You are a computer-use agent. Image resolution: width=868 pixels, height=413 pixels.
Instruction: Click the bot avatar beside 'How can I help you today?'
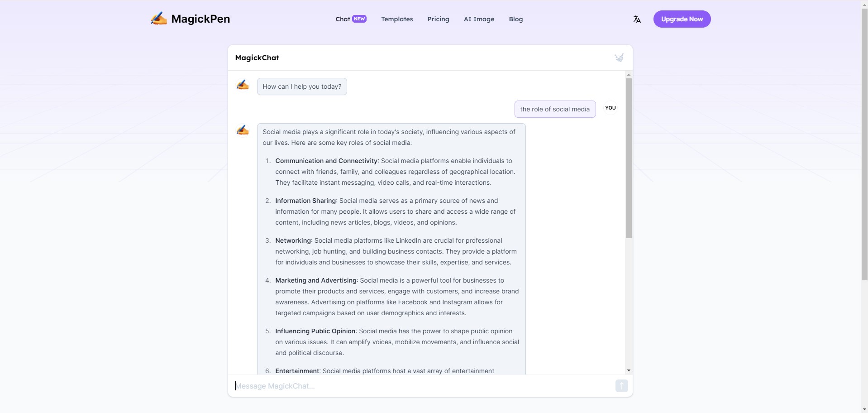(243, 85)
